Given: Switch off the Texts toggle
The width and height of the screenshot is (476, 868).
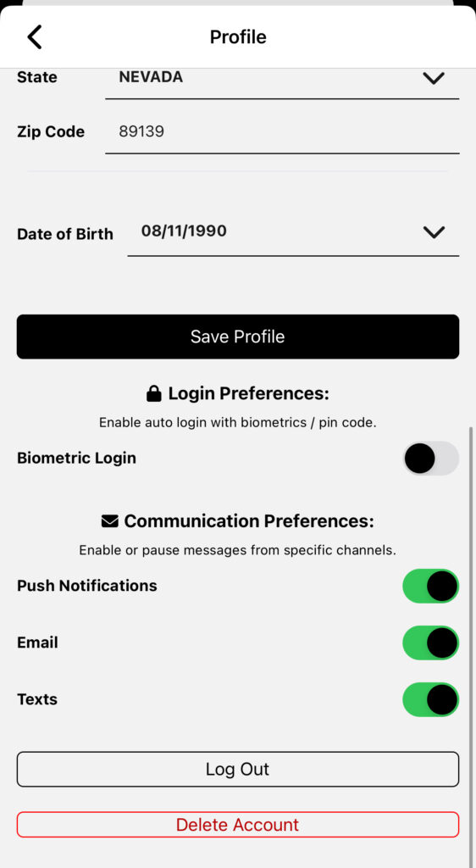Looking at the screenshot, I should tap(430, 699).
